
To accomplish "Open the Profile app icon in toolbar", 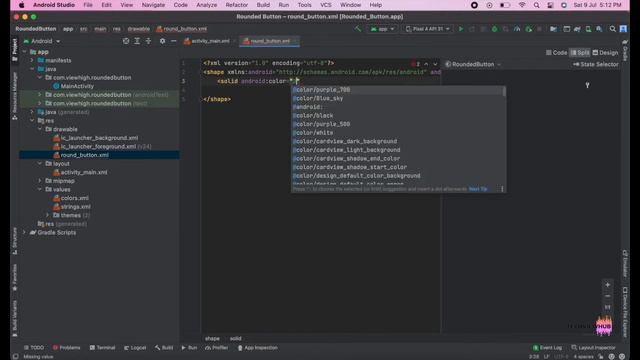I will coord(517,29).
